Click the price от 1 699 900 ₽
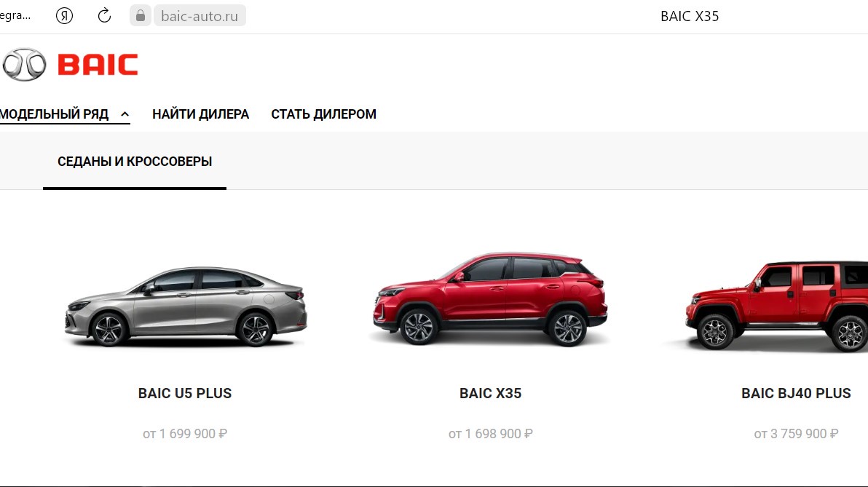Viewport: 868px width, 487px height. (x=185, y=434)
